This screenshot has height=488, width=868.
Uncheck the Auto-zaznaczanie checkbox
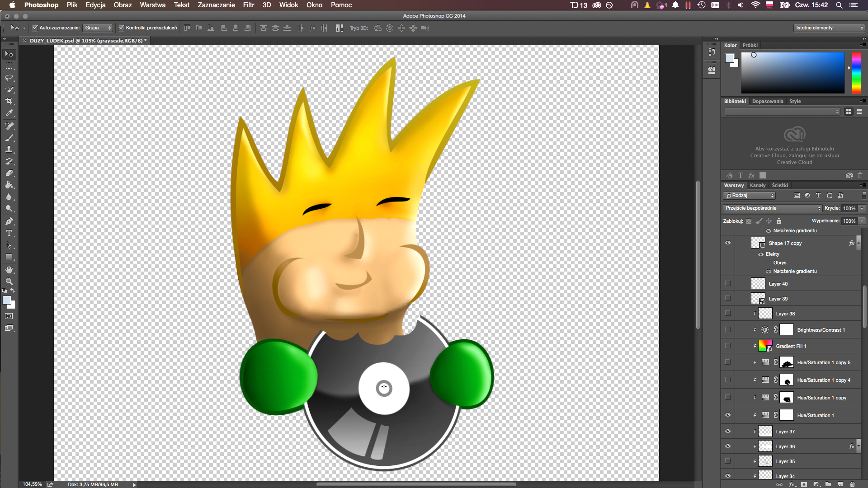[x=35, y=28]
